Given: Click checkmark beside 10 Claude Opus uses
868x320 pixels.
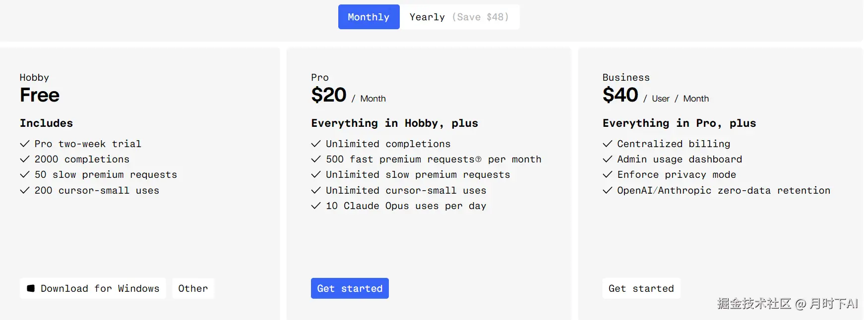Looking at the screenshot, I should coord(316,206).
